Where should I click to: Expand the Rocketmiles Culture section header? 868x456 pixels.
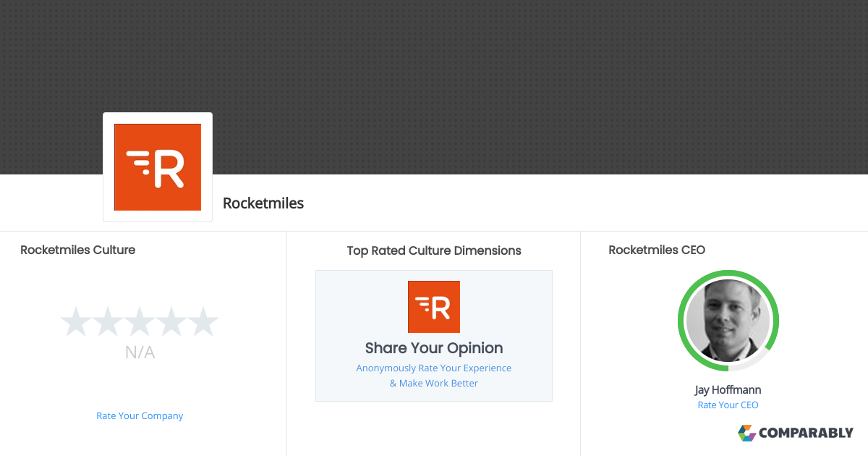coord(77,250)
